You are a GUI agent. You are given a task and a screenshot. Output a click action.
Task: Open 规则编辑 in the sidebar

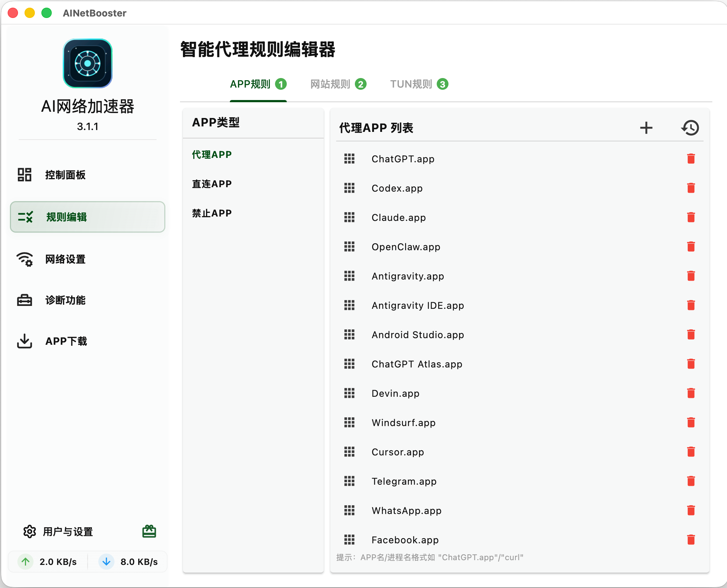click(87, 217)
